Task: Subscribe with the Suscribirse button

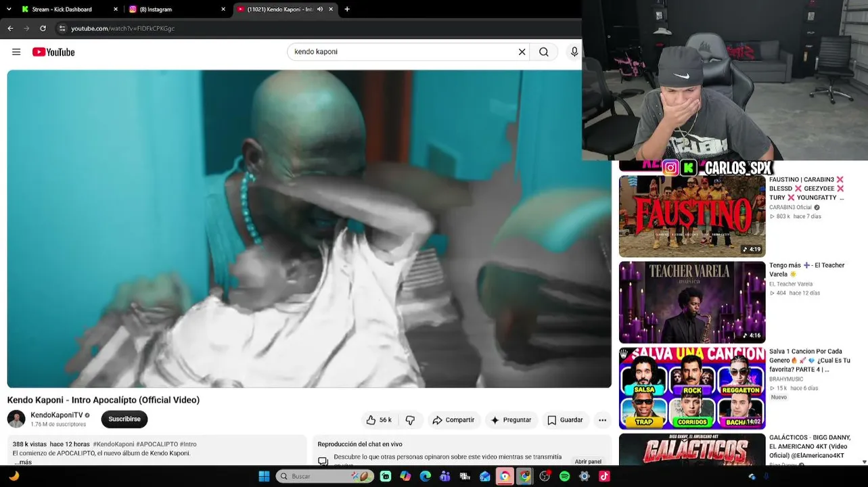Action: (124, 419)
